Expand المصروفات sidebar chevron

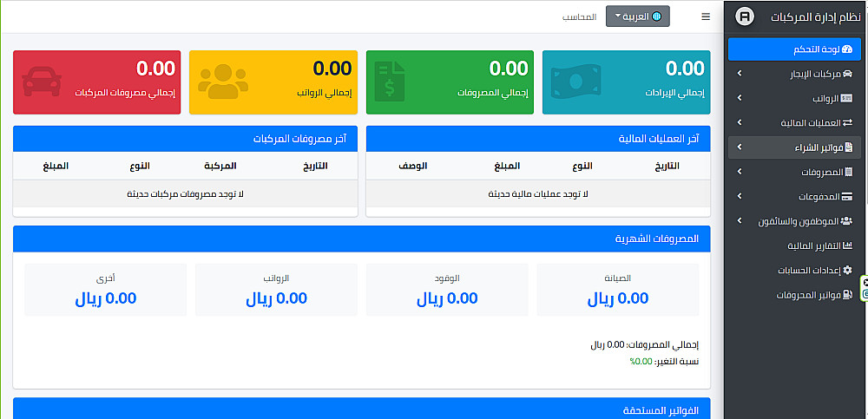tap(739, 172)
